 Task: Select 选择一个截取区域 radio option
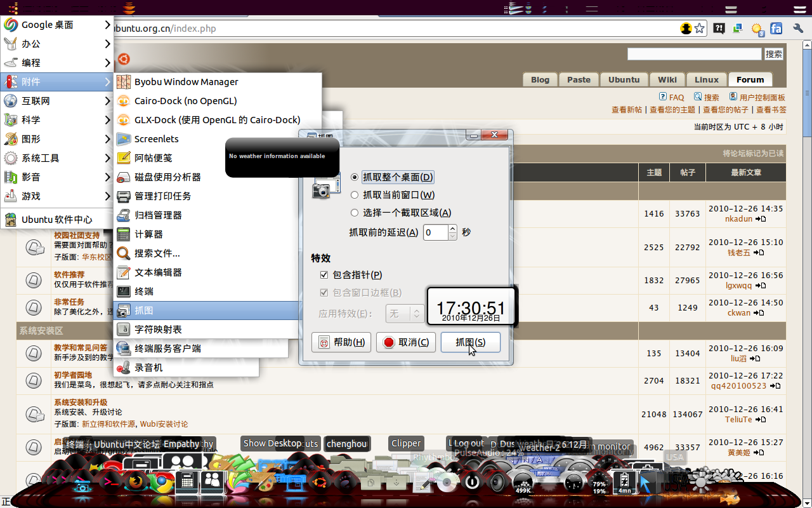(x=402, y=213)
